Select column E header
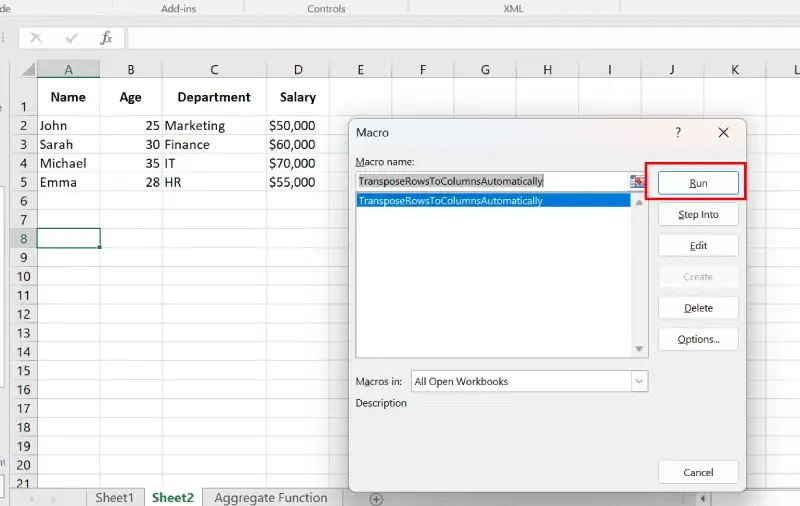This screenshot has height=506, width=800. (x=361, y=69)
